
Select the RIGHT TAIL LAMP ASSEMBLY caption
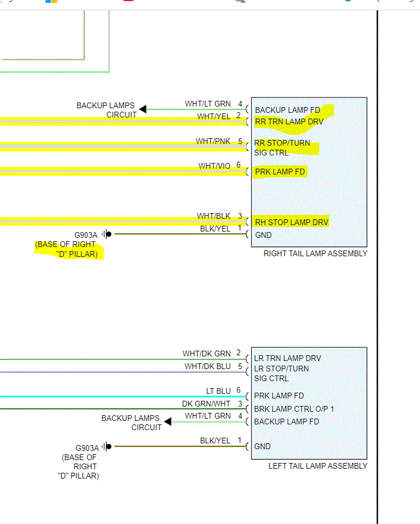pos(315,253)
